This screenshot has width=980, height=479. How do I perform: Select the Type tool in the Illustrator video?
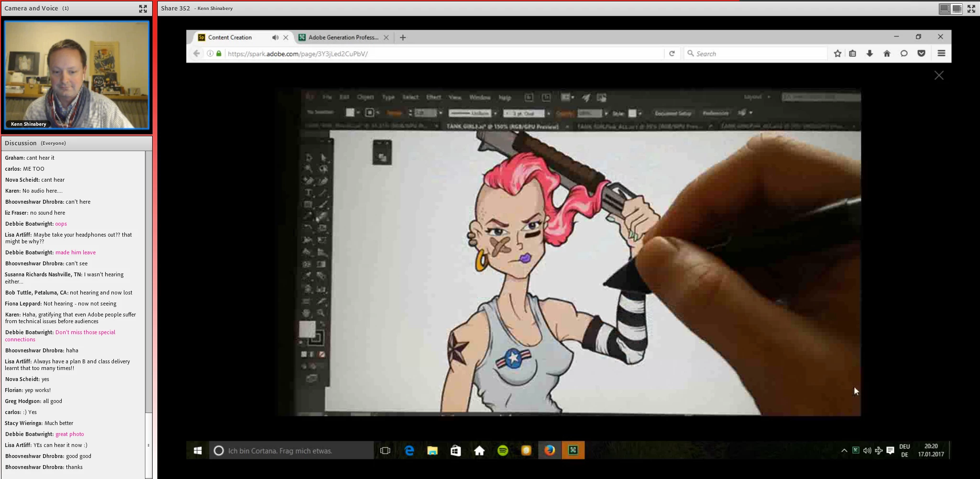[308, 193]
